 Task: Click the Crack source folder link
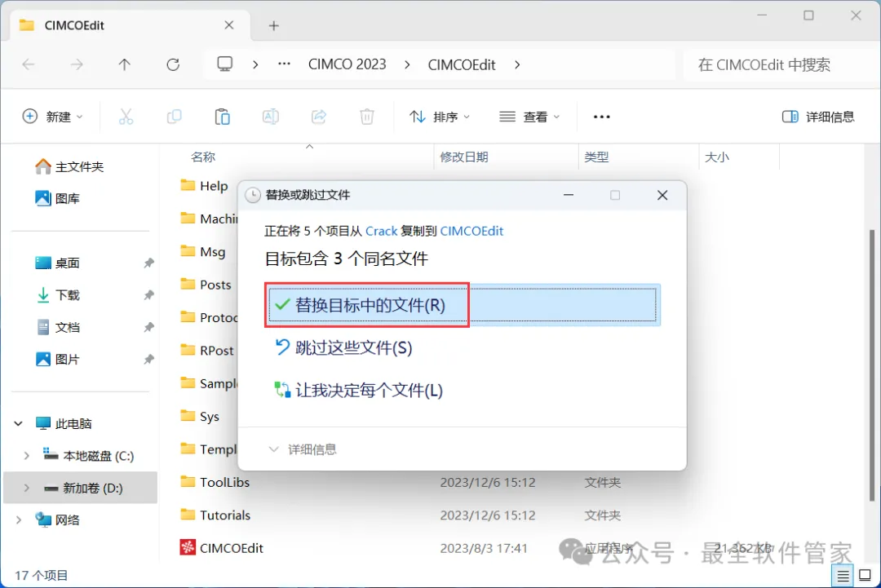382,231
